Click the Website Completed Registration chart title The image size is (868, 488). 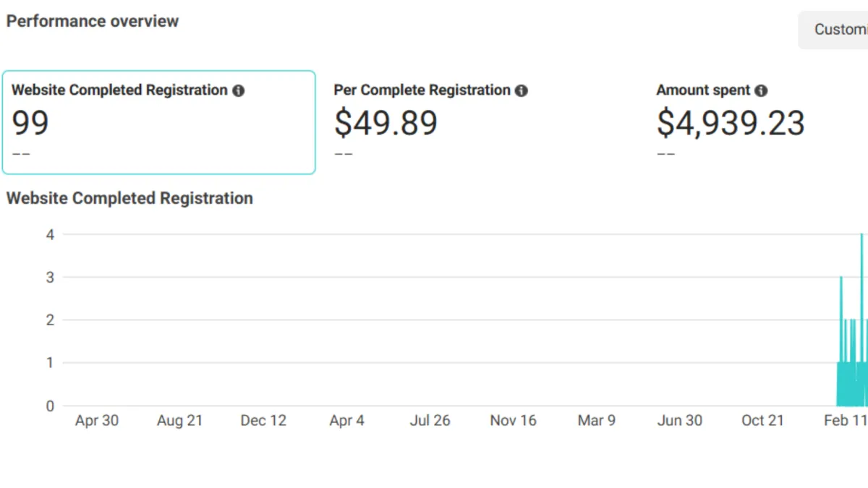[129, 198]
